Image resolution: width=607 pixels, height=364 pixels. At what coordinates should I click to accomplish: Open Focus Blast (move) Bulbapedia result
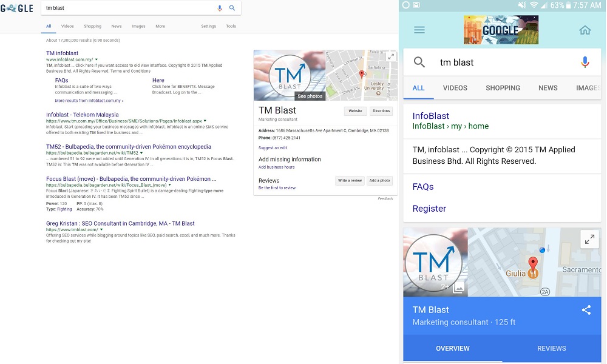pos(131,179)
